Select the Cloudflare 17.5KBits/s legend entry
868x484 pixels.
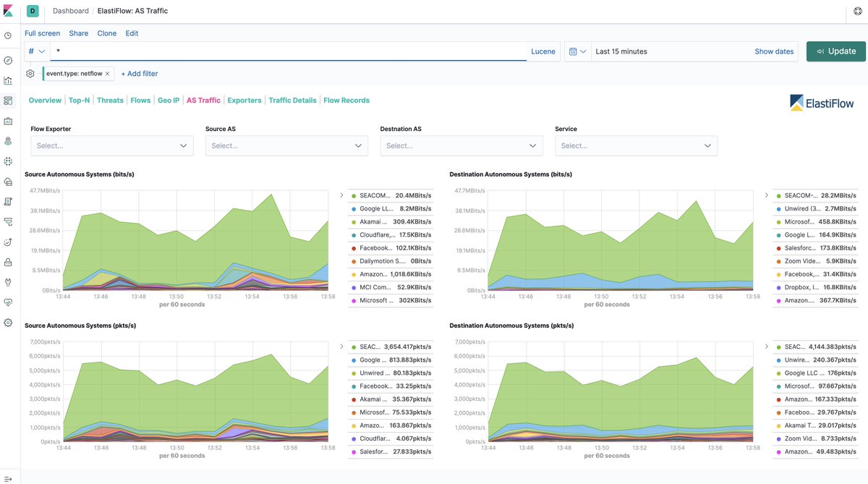[391, 235]
